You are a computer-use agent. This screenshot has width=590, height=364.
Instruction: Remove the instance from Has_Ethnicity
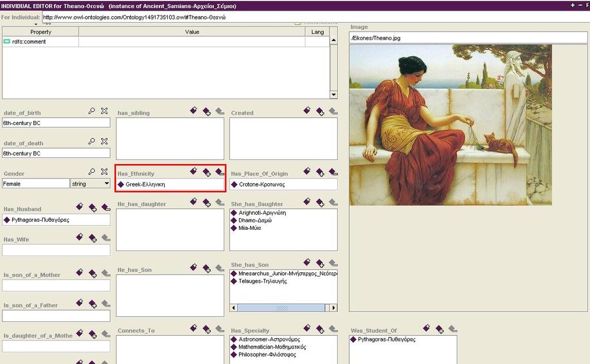pos(220,172)
